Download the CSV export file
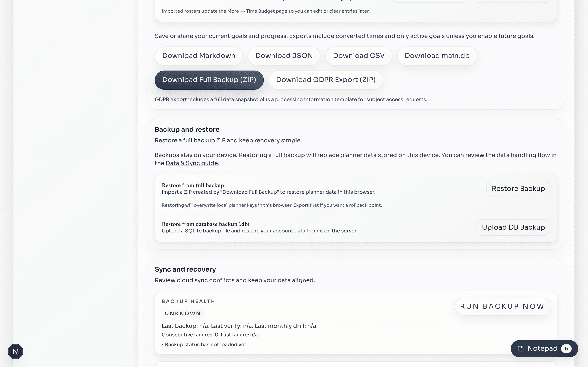Screen dimensions: 588x367 point(359,56)
